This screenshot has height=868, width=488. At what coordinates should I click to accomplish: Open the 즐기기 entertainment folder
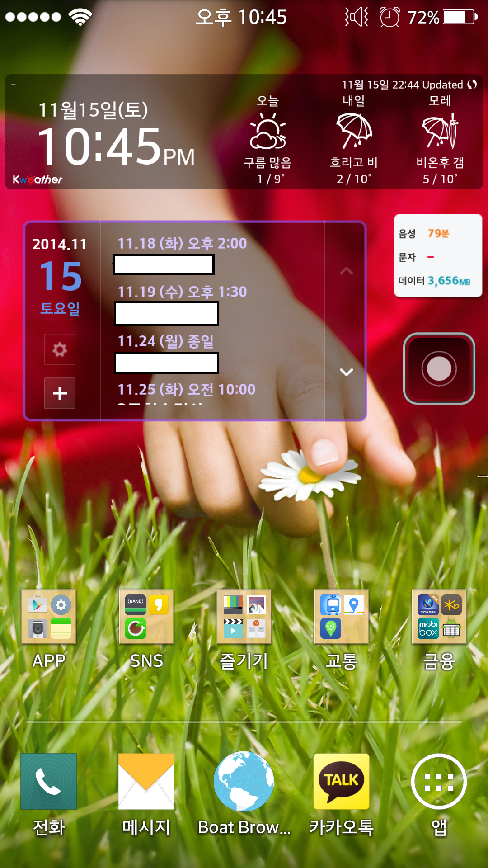[x=244, y=617]
